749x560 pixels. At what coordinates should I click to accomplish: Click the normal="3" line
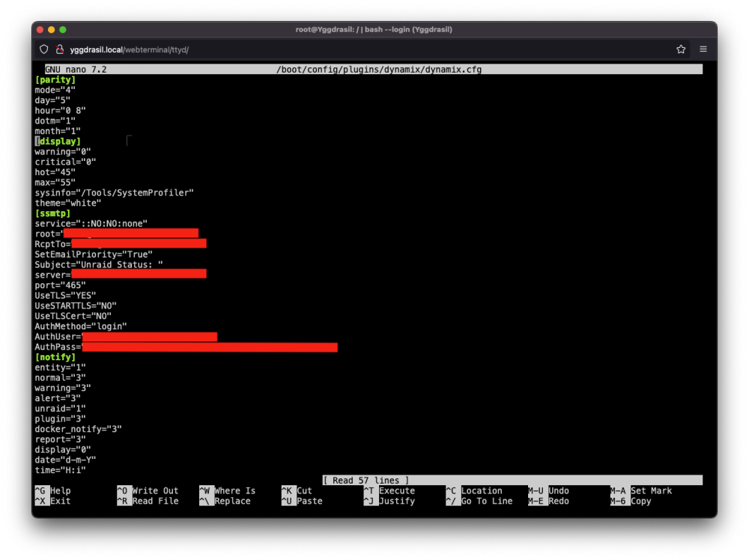[x=60, y=377]
